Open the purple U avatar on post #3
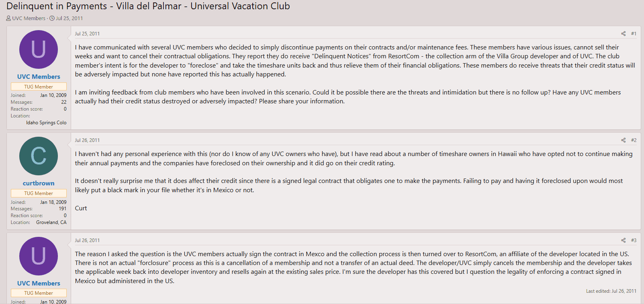Image resolution: width=644 pixels, height=304 pixels. [x=39, y=256]
